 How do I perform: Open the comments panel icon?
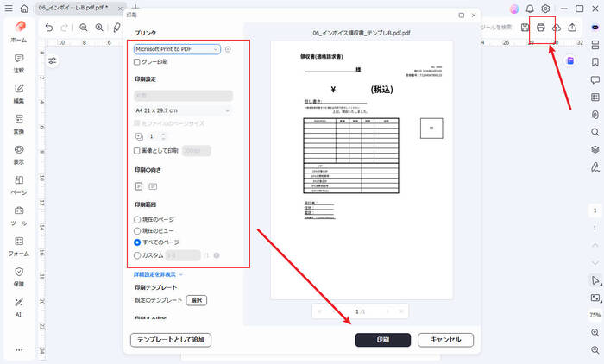tap(595, 79)
